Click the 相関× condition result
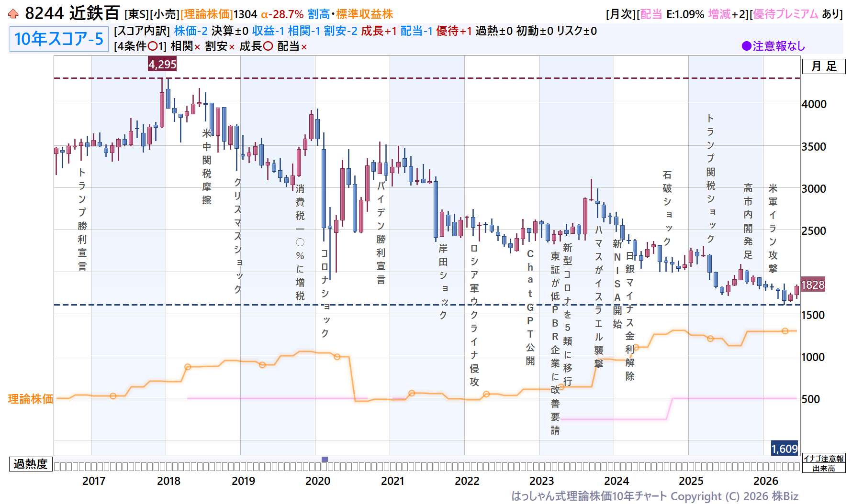 186,46
